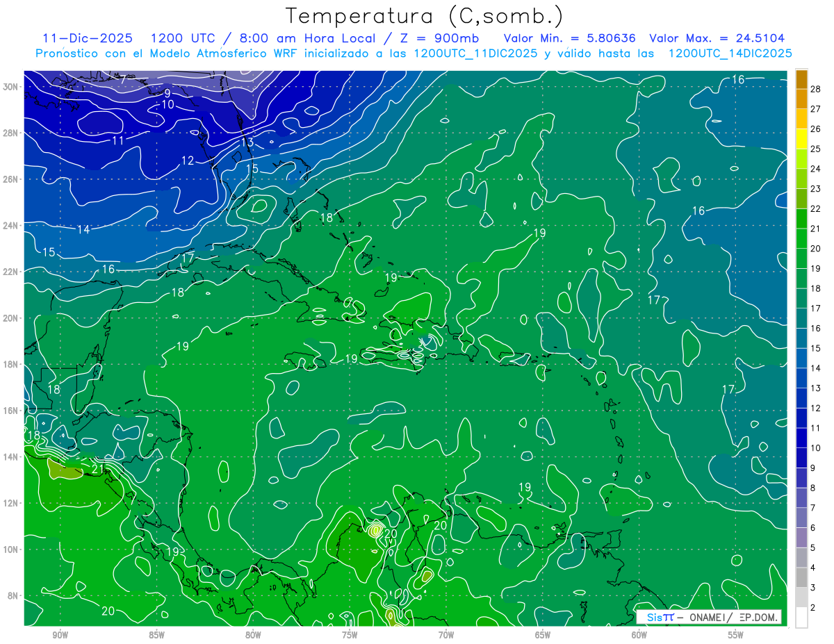Click the contour label 10 on the map
Viewport: 834px width, 644px height.
pos(167,104)
